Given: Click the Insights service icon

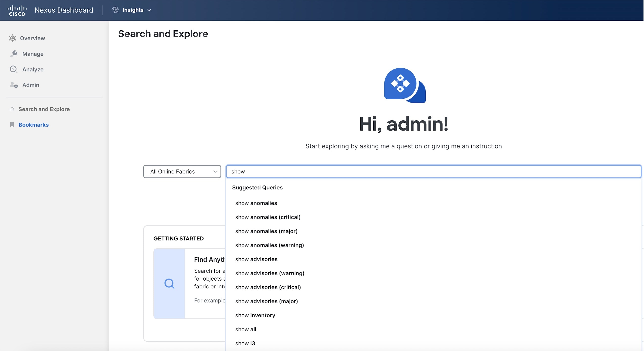Looking at the screenshot, I should [116, 10].
